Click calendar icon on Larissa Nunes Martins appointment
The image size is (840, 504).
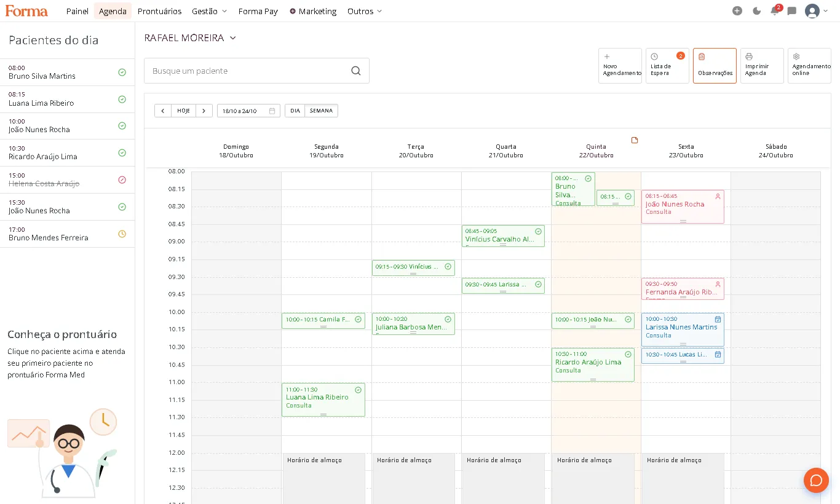pyautogui.click(x=718, y=320)
